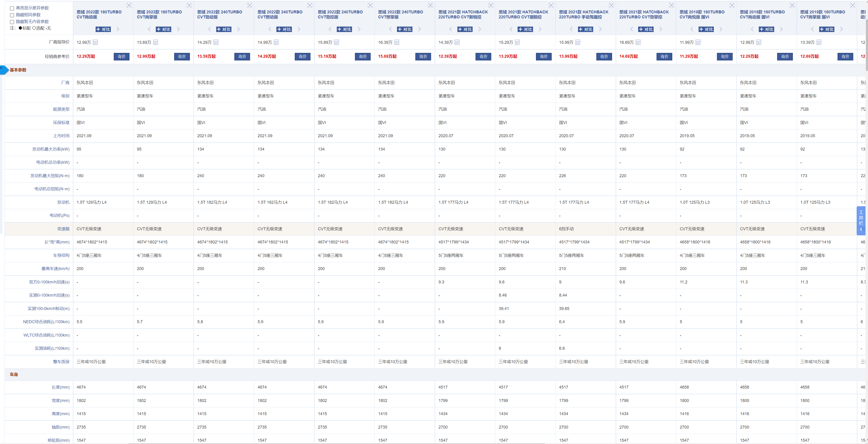Screen dimensions: 868x444
Task: Open the 轴距(mm) row label
Action: tap(60, 427)
